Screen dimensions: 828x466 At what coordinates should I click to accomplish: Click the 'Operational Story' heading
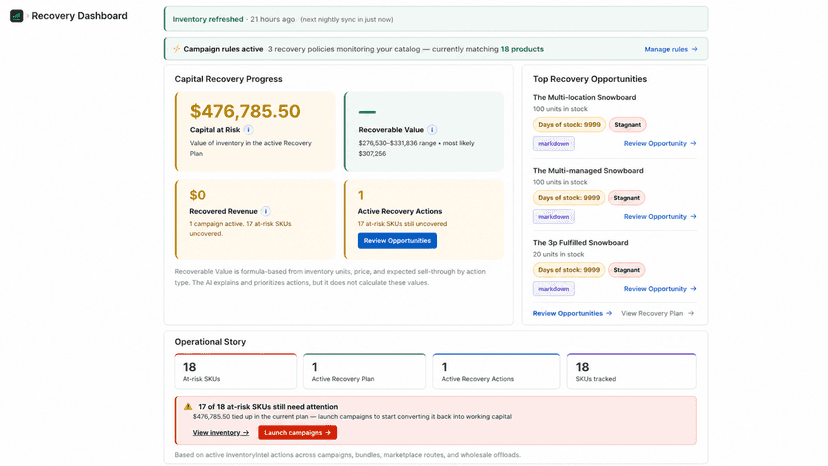click(x=210, y=342)
